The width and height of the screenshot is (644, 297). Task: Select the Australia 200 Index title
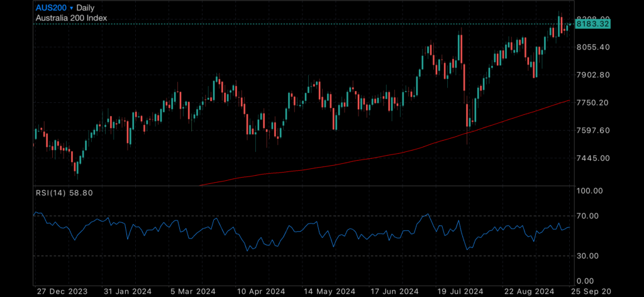(72, 18)
